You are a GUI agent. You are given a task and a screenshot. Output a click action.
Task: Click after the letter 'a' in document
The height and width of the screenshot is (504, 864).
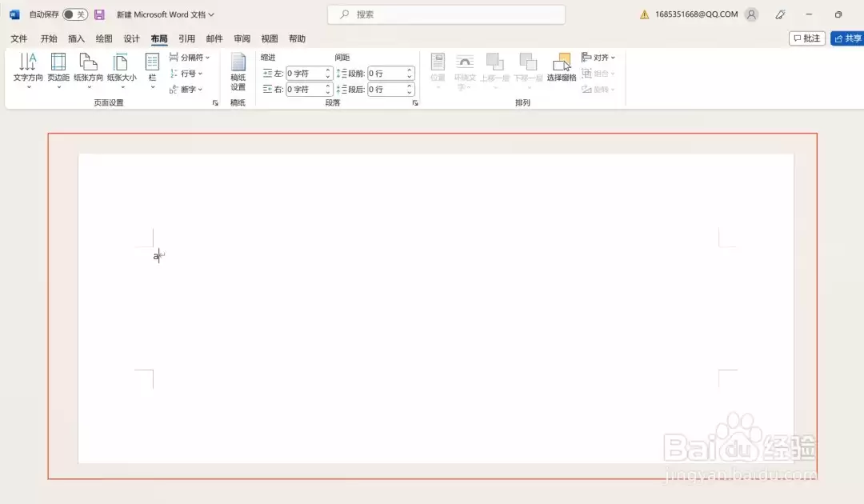pyautogui.click(x=159, y=255)
